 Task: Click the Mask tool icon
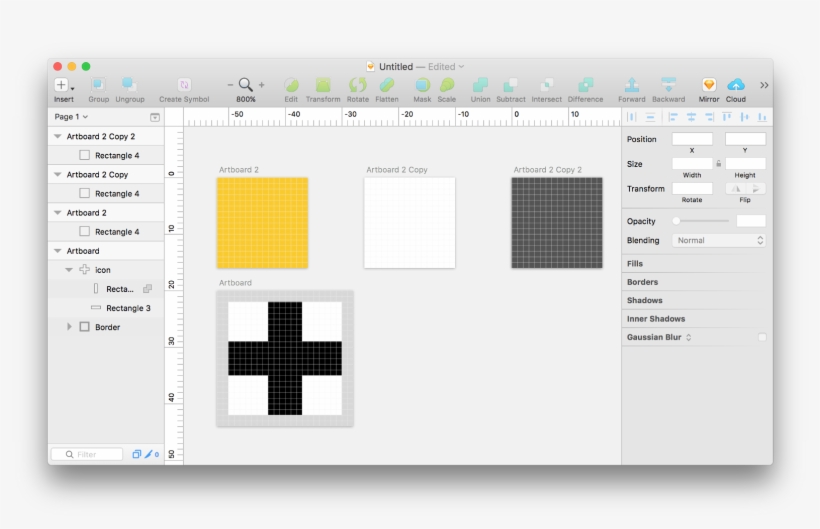(x=423, y=85)
